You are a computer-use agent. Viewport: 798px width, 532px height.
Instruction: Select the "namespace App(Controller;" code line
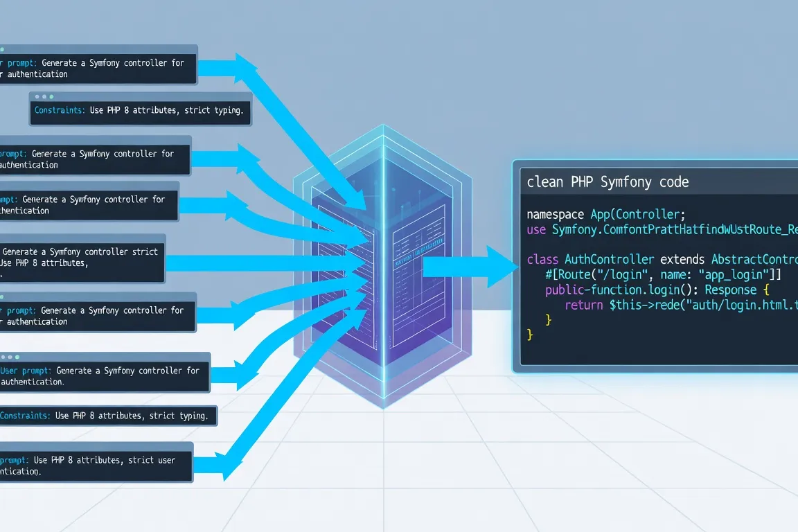pyautogui.click(x=605, y=214)
